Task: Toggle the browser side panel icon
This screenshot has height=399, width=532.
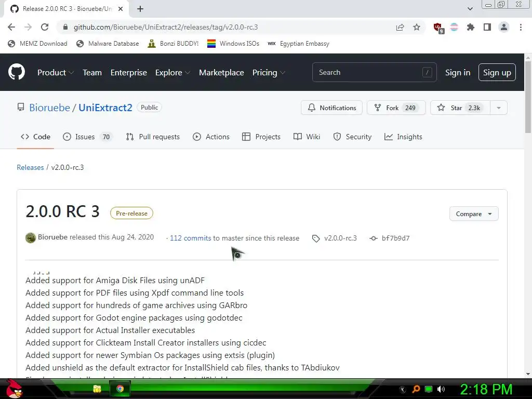Action: coord(487,27)
